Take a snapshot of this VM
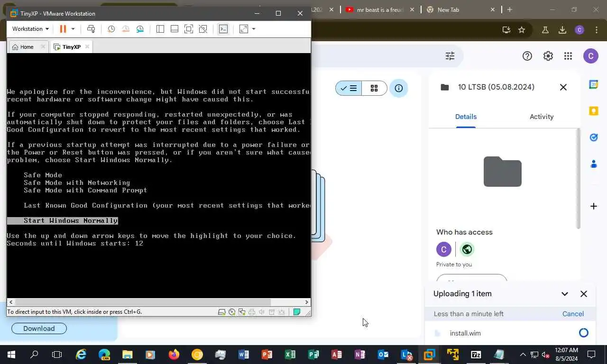The height and width of the screenshot is (364, 607). click(x=111, y=29)
